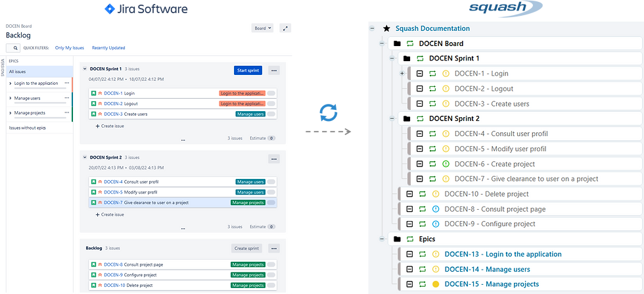Screen dimensions: 644x294
Task: Select Issues without epics
Action: click(x=28, y=128)
